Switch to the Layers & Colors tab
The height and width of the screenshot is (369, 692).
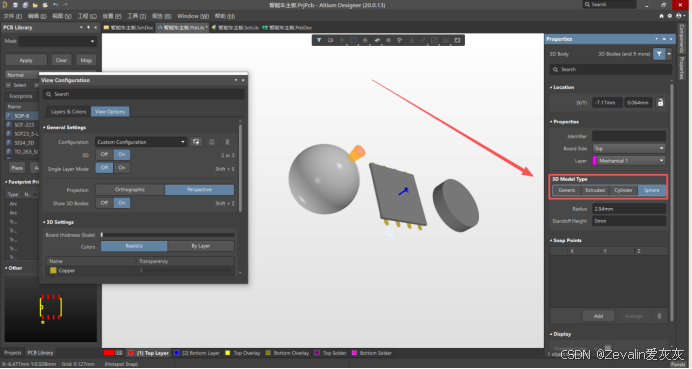click(x=68, y=112)
